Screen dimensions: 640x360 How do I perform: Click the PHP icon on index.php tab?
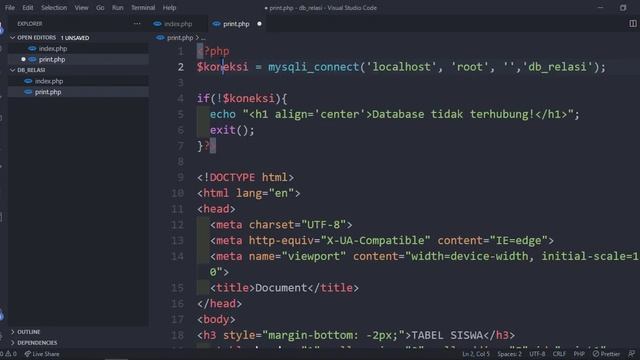pyautogui.click(x=157, y=24)
